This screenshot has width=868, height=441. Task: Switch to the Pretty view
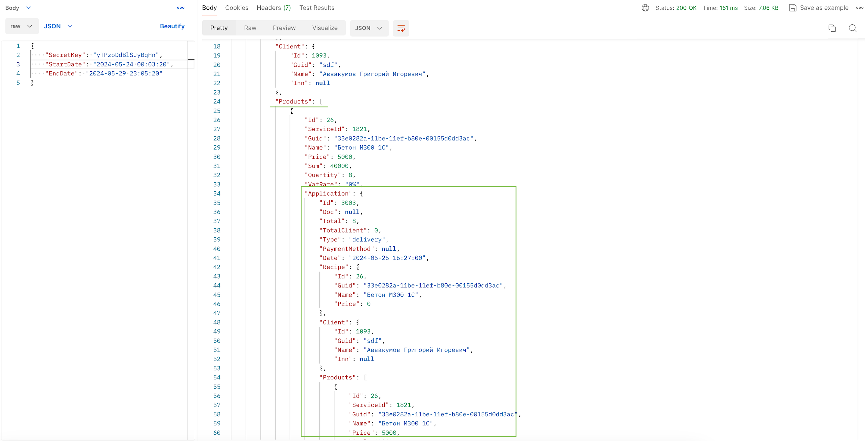[x=219, y=28]
